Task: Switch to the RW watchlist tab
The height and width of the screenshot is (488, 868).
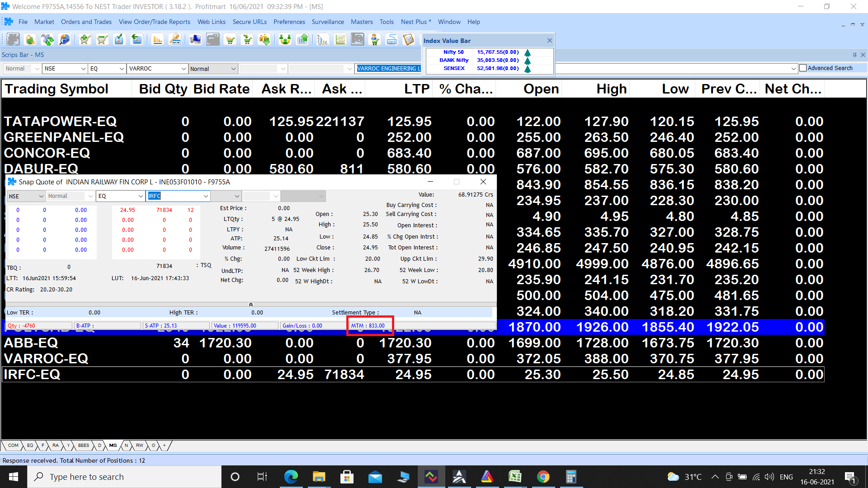Action: click(140, 446)
